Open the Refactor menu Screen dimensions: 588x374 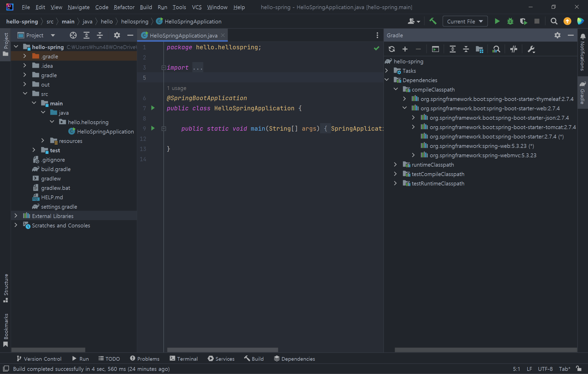point(124,7)
